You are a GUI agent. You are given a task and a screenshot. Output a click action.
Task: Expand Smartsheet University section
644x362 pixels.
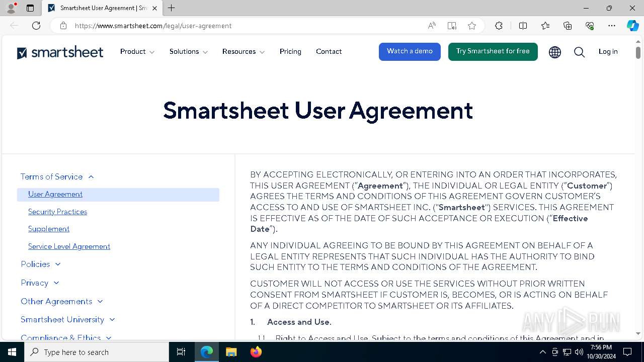click(68, 319)
